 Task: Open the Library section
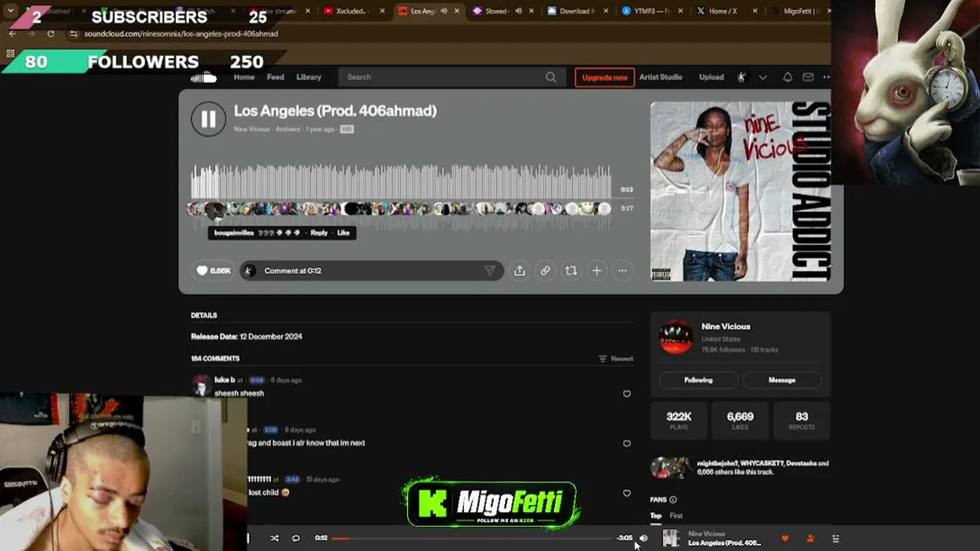pyautogui.click(x=309, y=77)
